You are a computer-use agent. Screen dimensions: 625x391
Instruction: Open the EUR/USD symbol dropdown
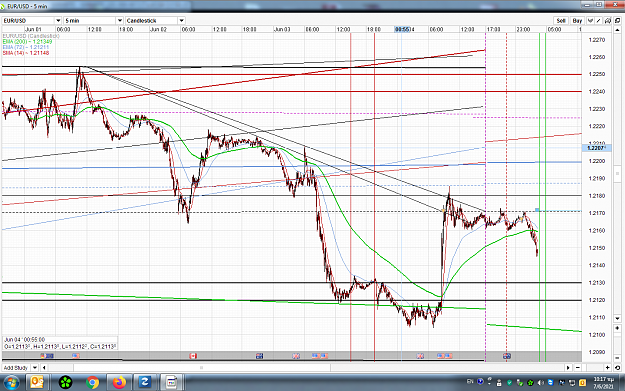click(x=58, y=20)
